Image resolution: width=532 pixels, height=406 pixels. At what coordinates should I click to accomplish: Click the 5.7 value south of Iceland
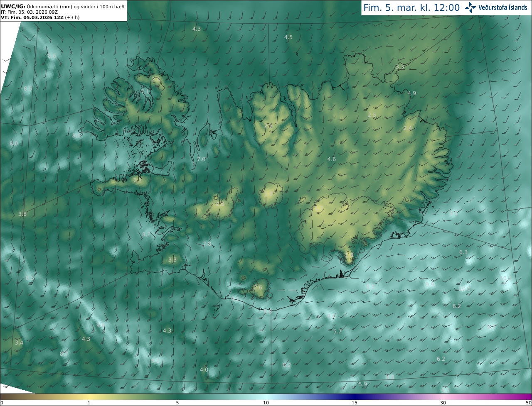337,332
